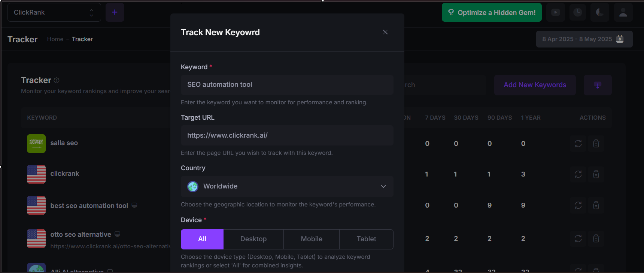Open the date range picker
Screen dimensions: 644x273
click(x=584, y=39)
